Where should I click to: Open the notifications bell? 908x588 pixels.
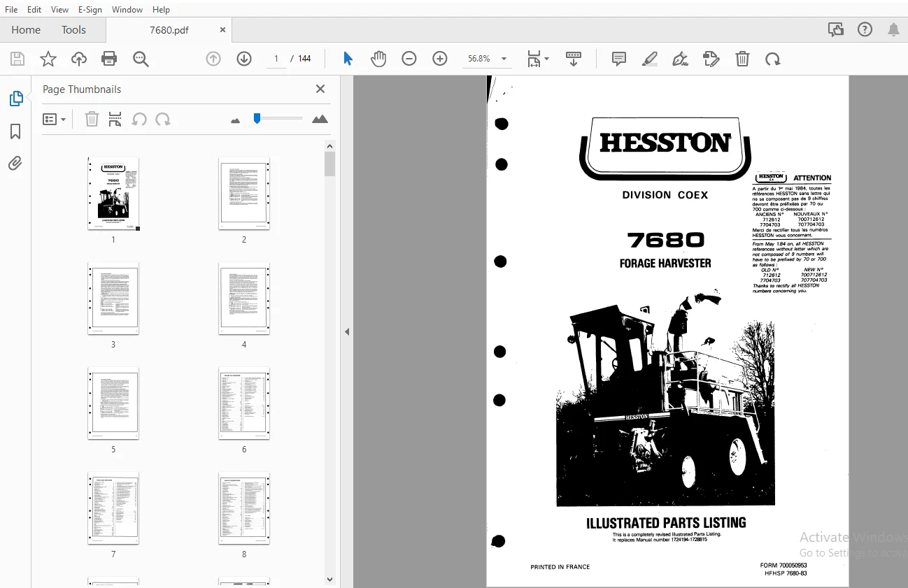click(894, 29)
